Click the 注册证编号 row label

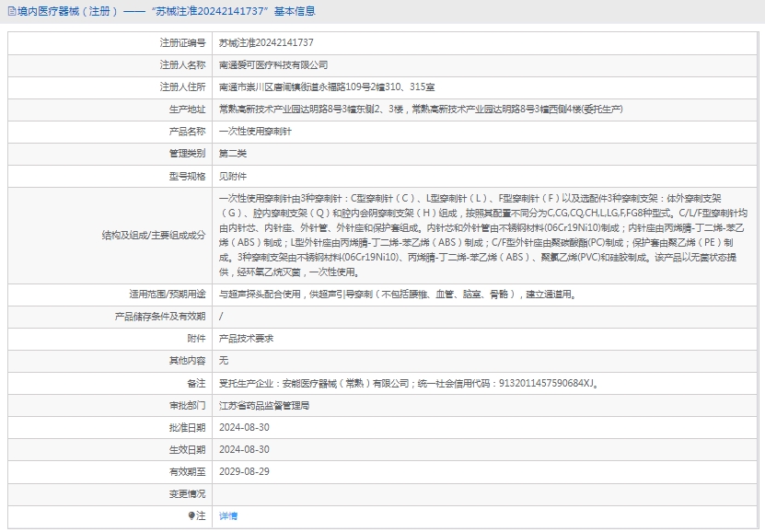182,43
